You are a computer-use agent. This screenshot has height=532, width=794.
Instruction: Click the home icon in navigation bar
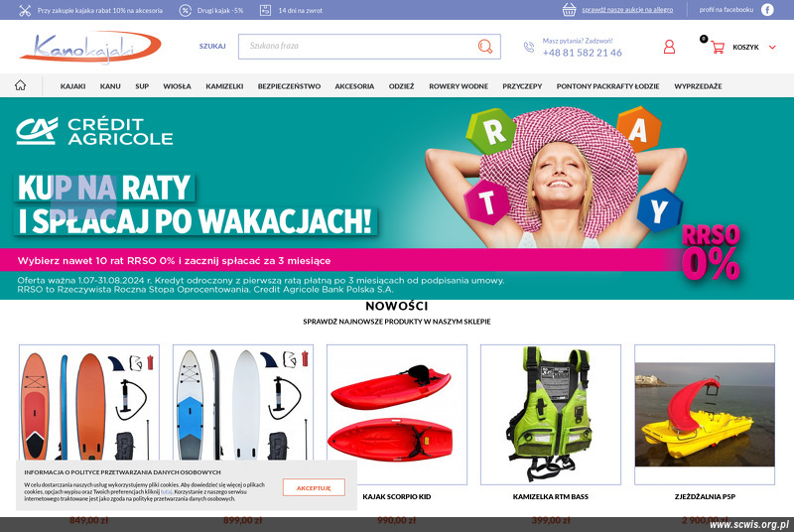(20, 85)
